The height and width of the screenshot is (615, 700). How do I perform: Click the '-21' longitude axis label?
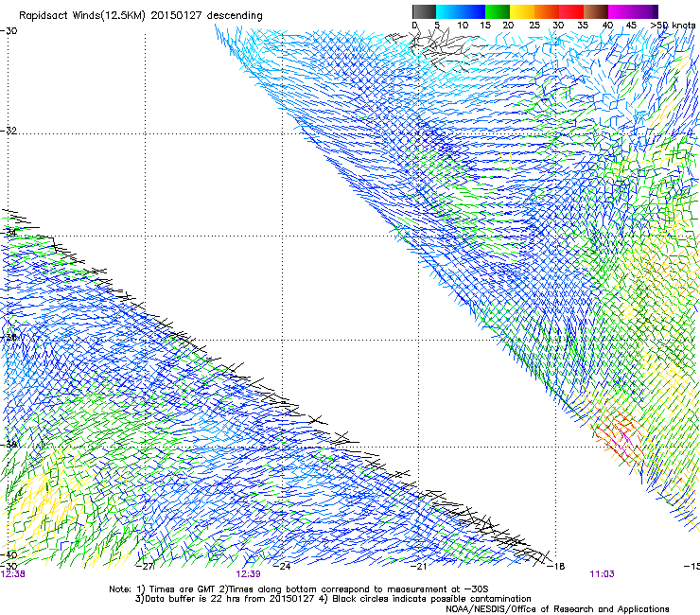418,567
